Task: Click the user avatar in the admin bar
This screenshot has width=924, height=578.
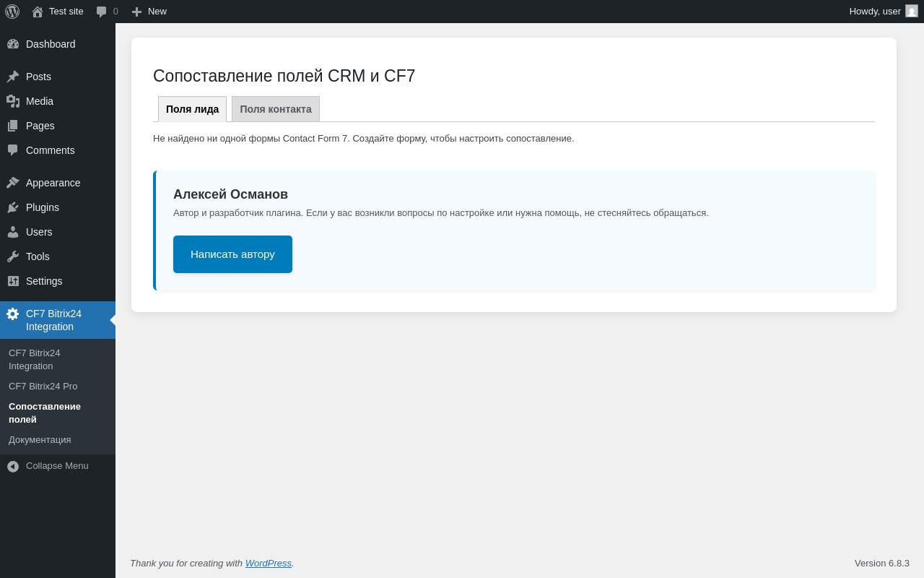Action: coord(912,11)
